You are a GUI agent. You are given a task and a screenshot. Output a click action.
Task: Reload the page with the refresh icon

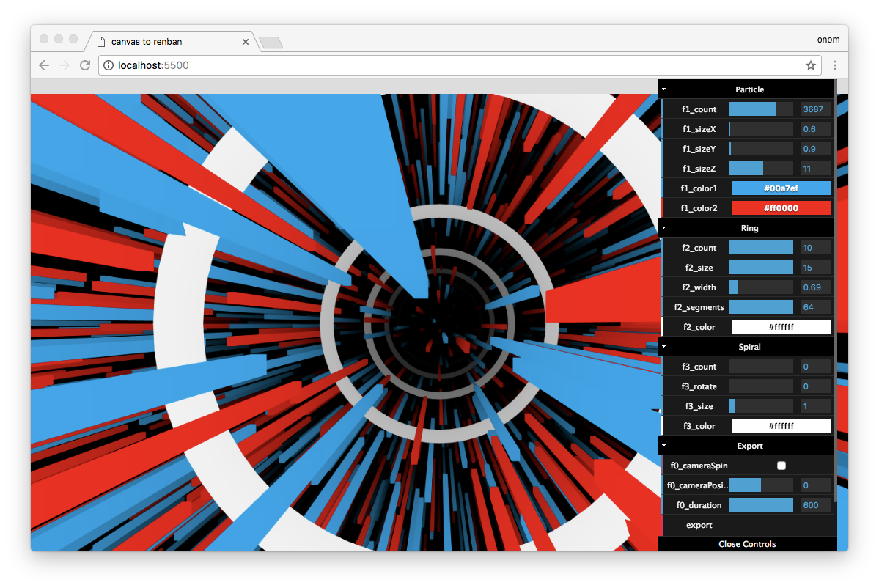pos(85,65)
